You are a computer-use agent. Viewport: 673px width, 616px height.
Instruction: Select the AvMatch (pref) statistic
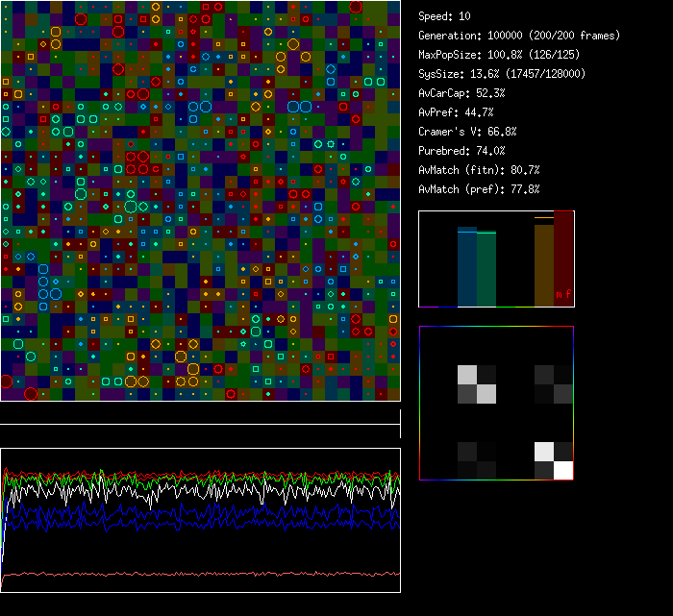(x=479, y=189)
